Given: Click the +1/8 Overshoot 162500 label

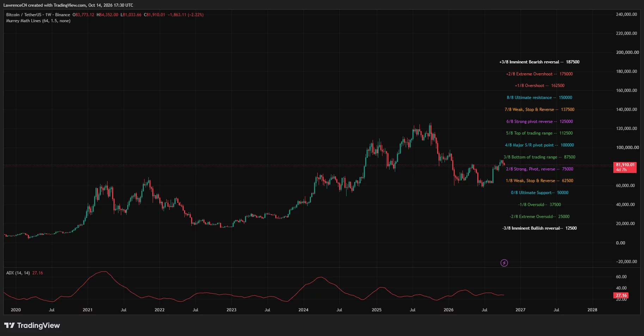Looking at the screenshot, I should point(540,86).
